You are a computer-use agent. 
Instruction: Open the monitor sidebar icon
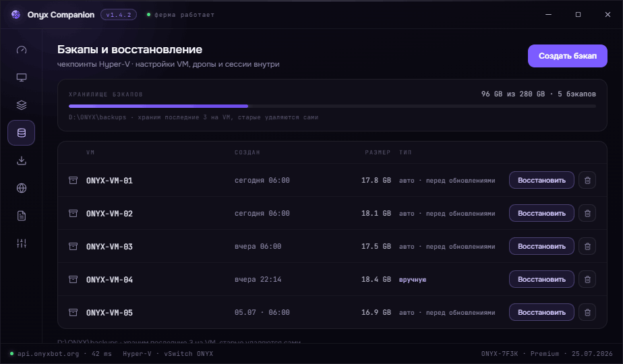22,78
